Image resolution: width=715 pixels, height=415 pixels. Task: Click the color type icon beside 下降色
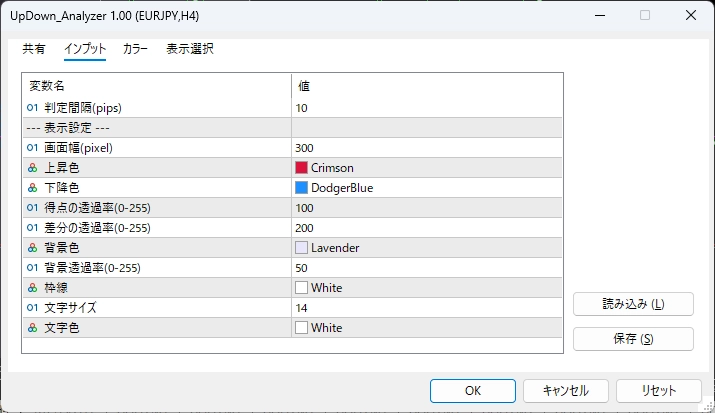coord(33,188)
